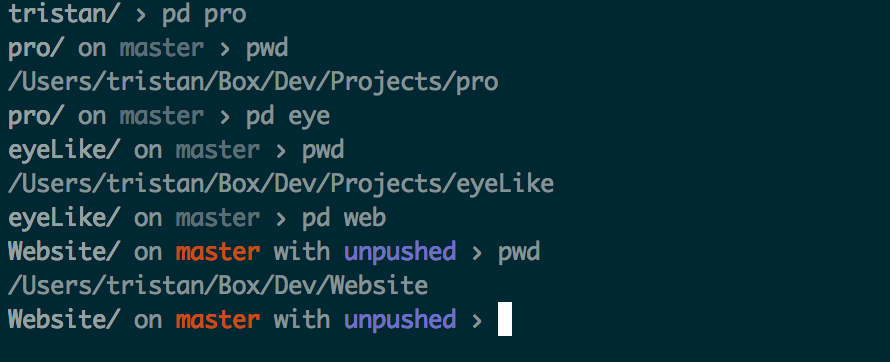Click the 'pd pro' command text
This screenshot has height=362, width=890.
(204, 14)
